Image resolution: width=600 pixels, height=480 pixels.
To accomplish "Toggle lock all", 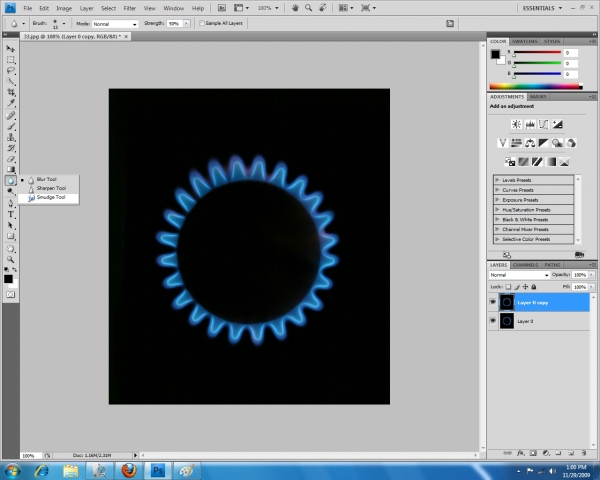I will [x=534, y=286].
